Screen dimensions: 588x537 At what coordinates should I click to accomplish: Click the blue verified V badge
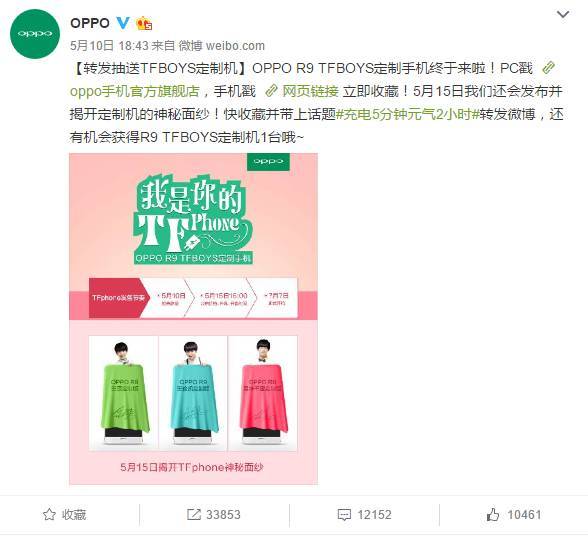tap(123, 23)
